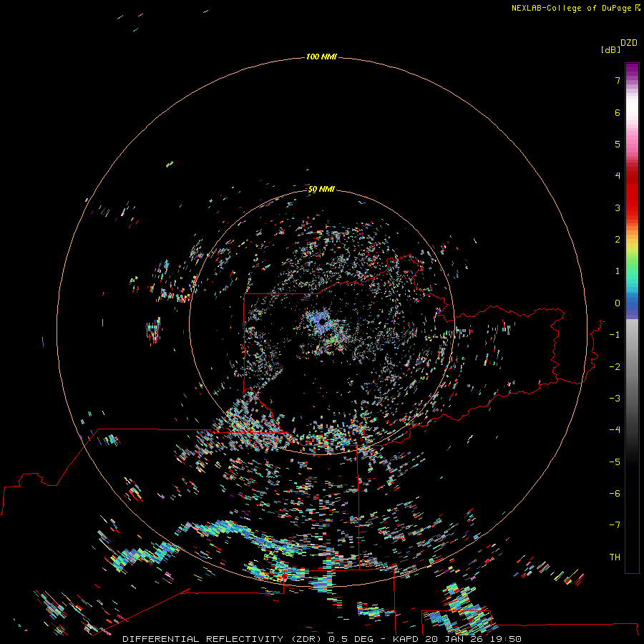This screenshot has height=644, width=644.
Task: Click the KAPD radar site identifier
Action: tap(406, 639)
